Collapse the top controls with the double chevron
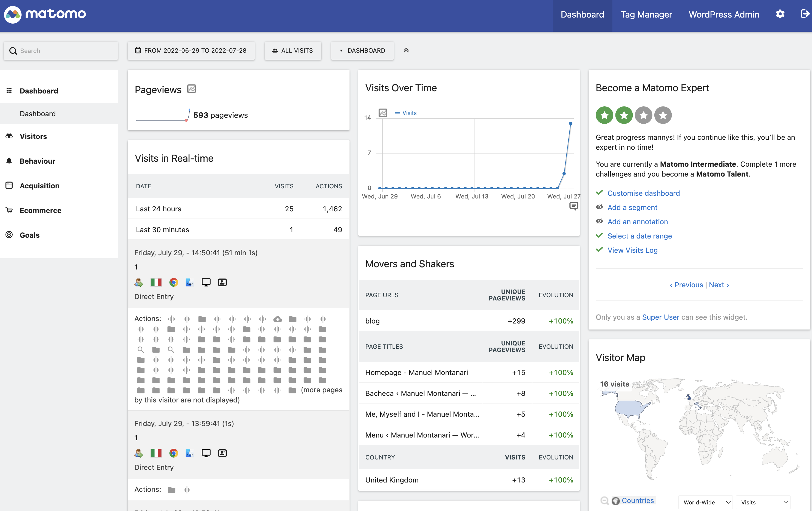Image resolution: width=812 pixels, height=511 pixels. (406, 51)
